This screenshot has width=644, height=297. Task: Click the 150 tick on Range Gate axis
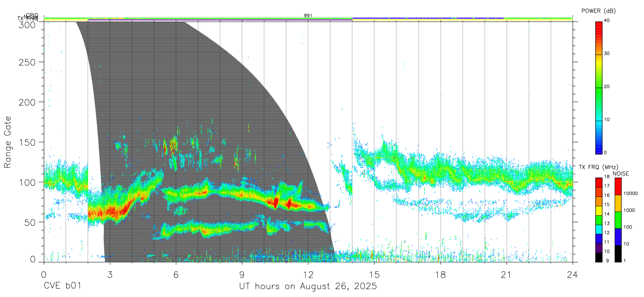pos(27,142)
